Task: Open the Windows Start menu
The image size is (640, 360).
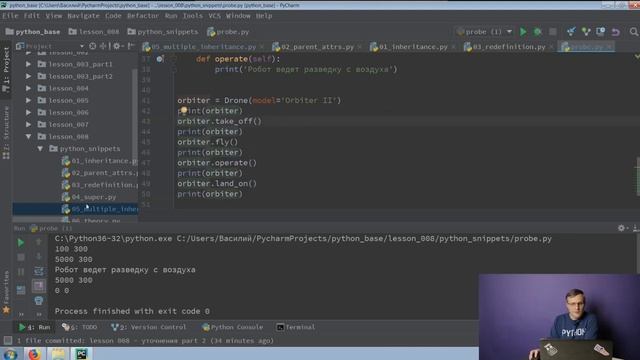Action: 10,354
